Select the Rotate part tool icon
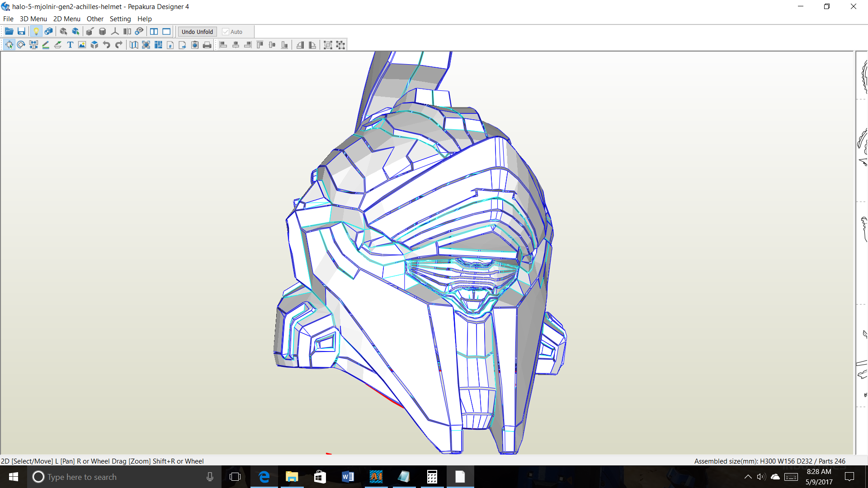868x488 pixels. 21,45
